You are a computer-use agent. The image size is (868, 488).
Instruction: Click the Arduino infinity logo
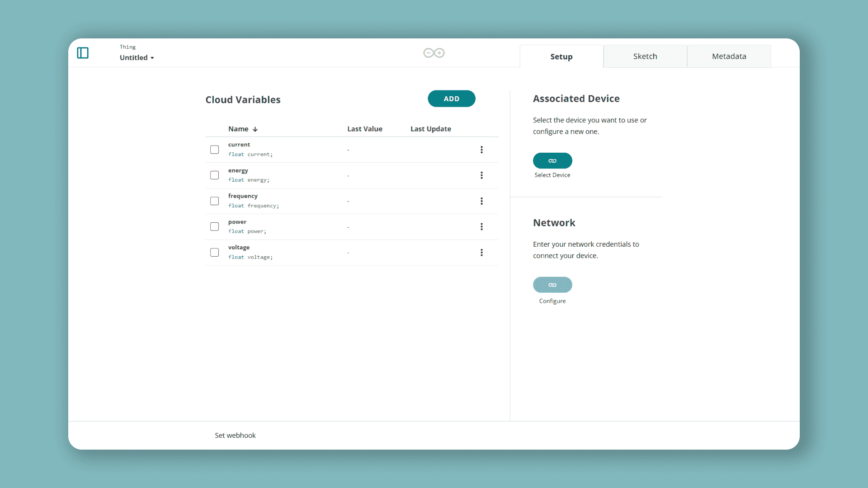click(x=434, y=53)
